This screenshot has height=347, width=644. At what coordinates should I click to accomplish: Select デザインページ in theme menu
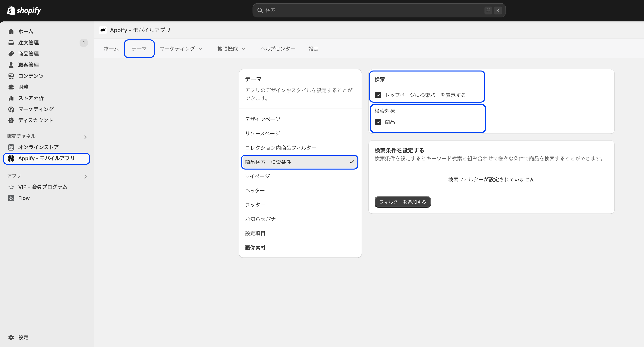tap(300, 119)
